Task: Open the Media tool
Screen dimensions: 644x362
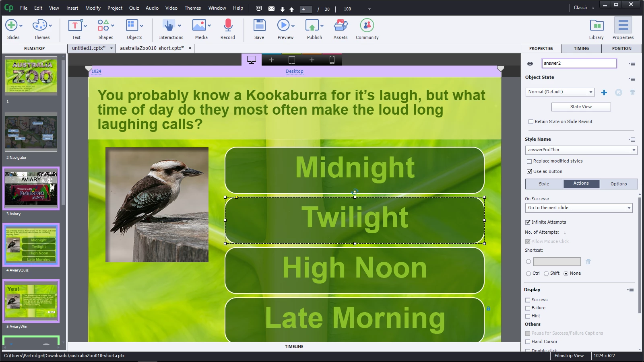Action: [x=201, y=29]
